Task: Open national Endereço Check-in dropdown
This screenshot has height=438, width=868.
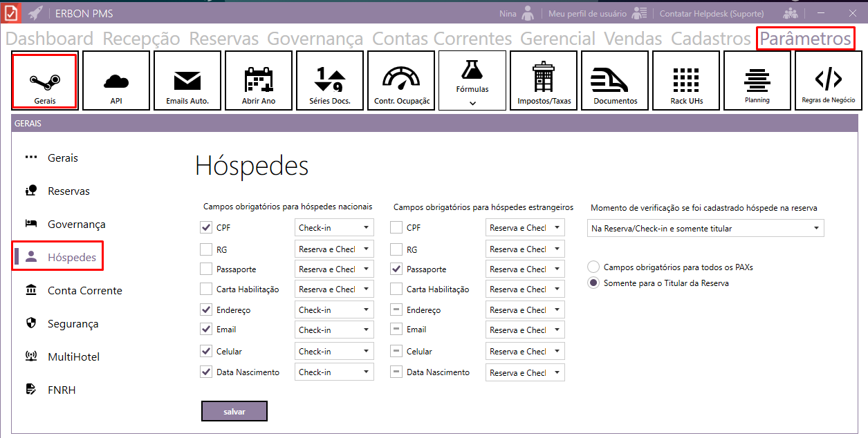Action: click(x=334, y=310)
